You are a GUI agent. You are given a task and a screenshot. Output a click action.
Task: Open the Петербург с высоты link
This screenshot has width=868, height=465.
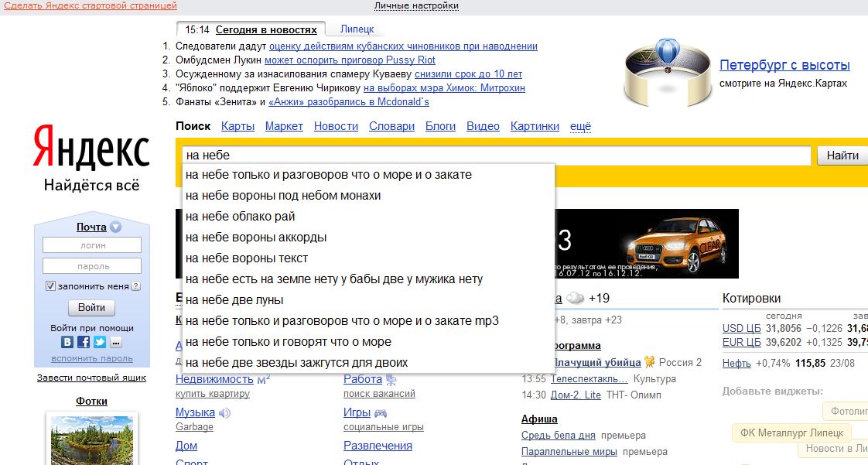pyautogui.click(x=784, y=65)
